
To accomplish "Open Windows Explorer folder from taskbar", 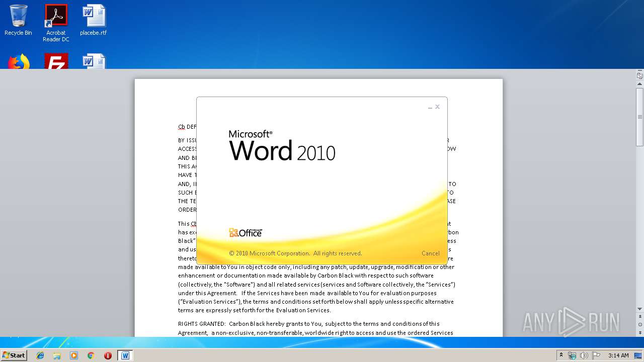I will 57,355.
